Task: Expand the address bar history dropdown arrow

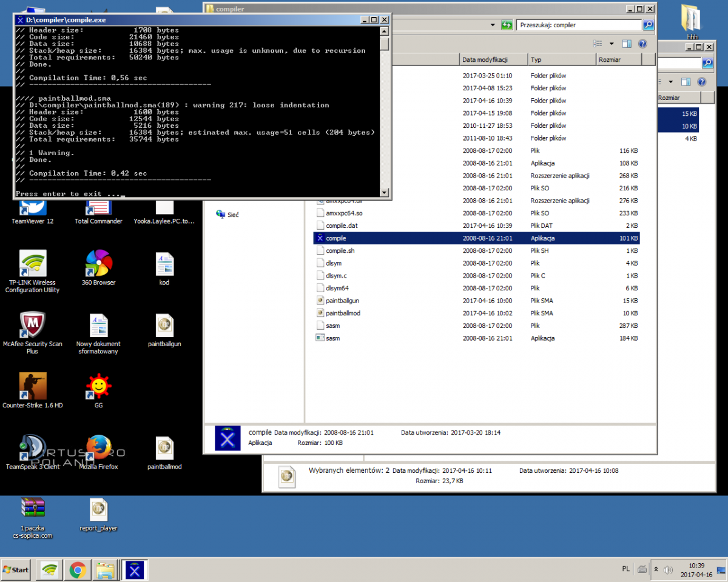Action: click(x=493, y=25)
